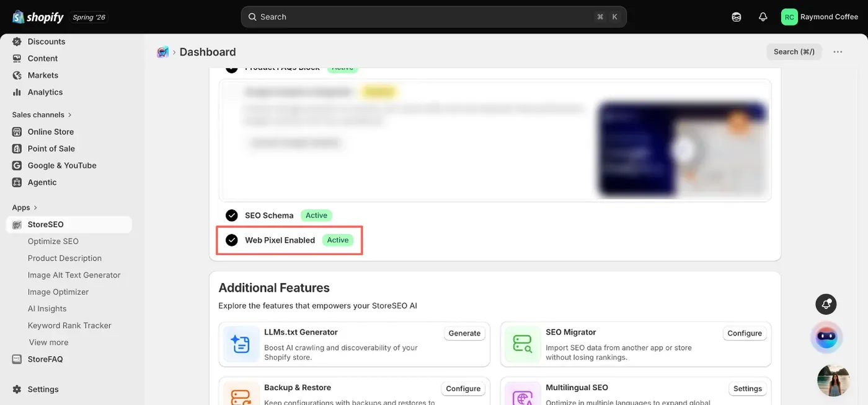Click the LLMs.txt Generator card icon
The width and height of the screenshot is (868, 405).
(x=241, y=344)
